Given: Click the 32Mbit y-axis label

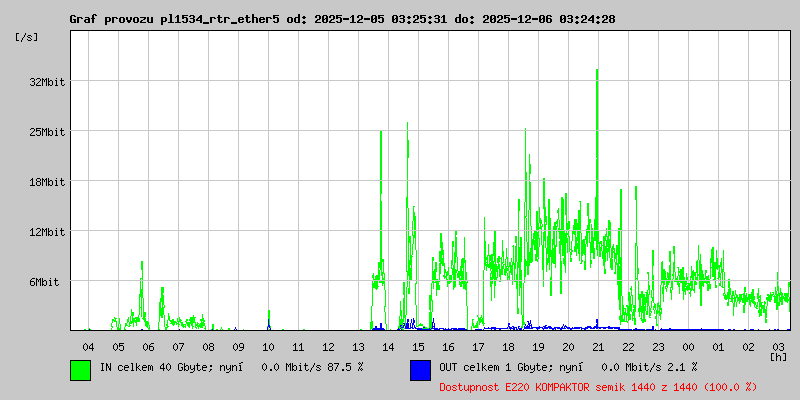Looking at the screenshot, I should 46,81.
